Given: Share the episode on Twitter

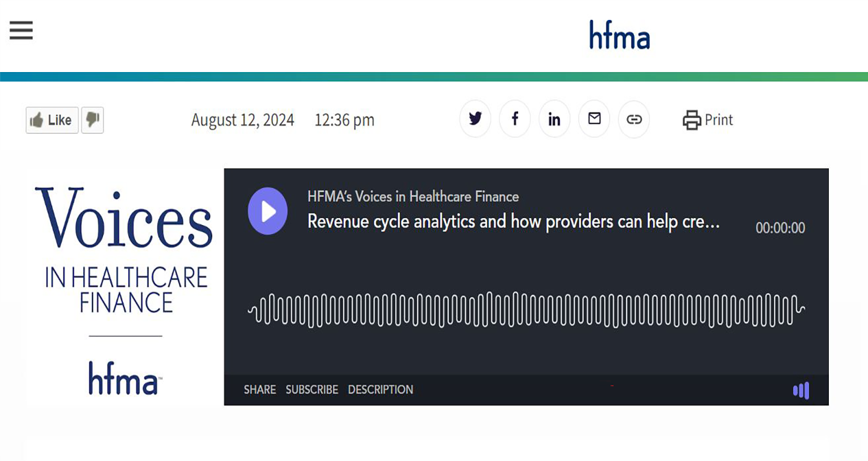Looking at the screenshot, I should 475,119.
